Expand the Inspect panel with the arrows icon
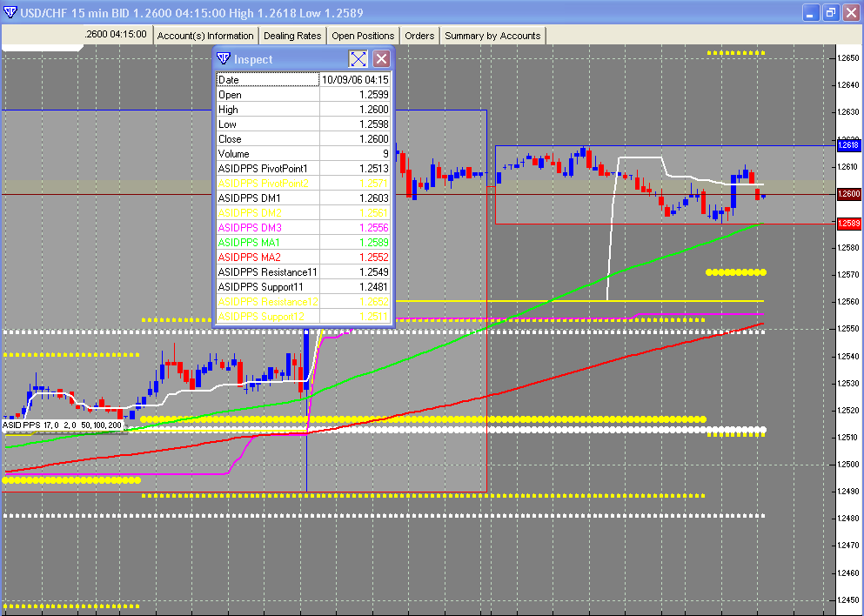Screen dimensions: 864x616 pos(358,59)
